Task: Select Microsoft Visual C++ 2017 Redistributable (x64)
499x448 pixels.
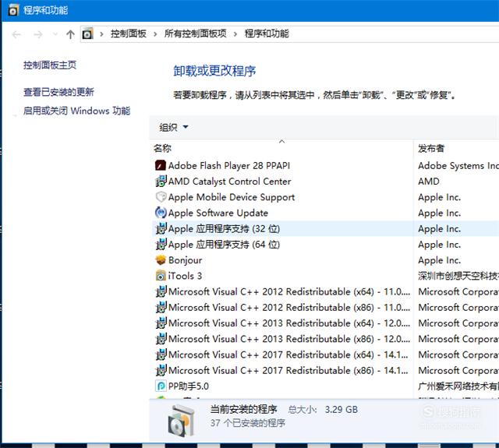Action: 288,355
